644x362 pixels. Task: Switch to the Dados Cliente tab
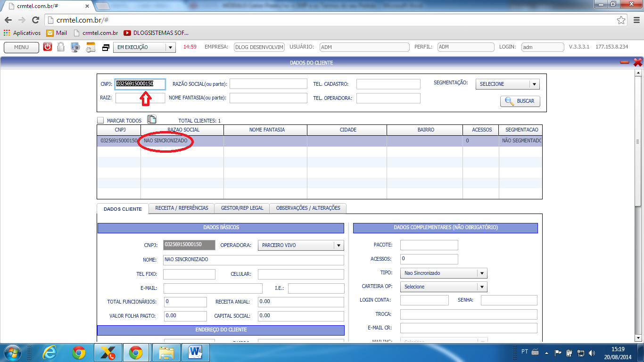123,209
